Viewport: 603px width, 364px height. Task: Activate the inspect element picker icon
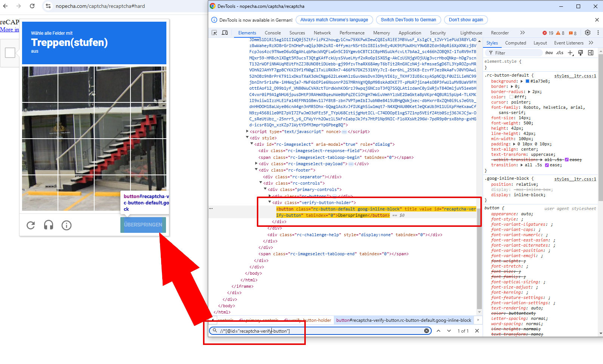[x=214, y=33]
